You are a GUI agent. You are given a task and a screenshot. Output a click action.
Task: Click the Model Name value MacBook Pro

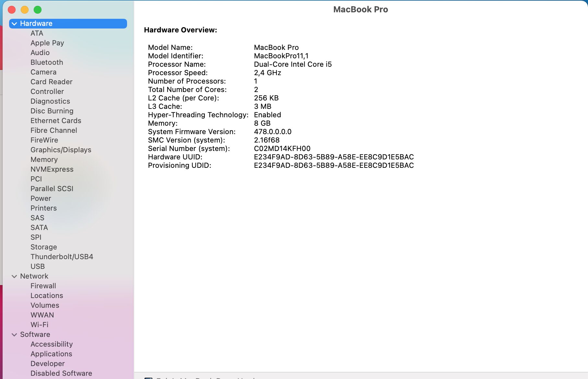(x=276, y=48)
